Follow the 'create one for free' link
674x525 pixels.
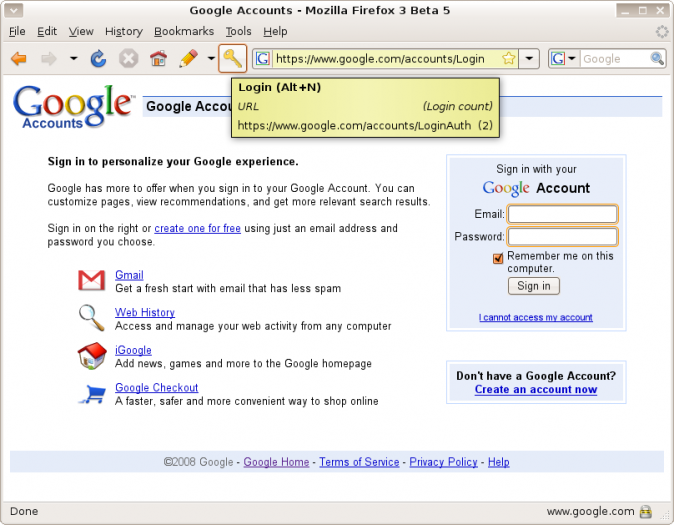point(197,228)
